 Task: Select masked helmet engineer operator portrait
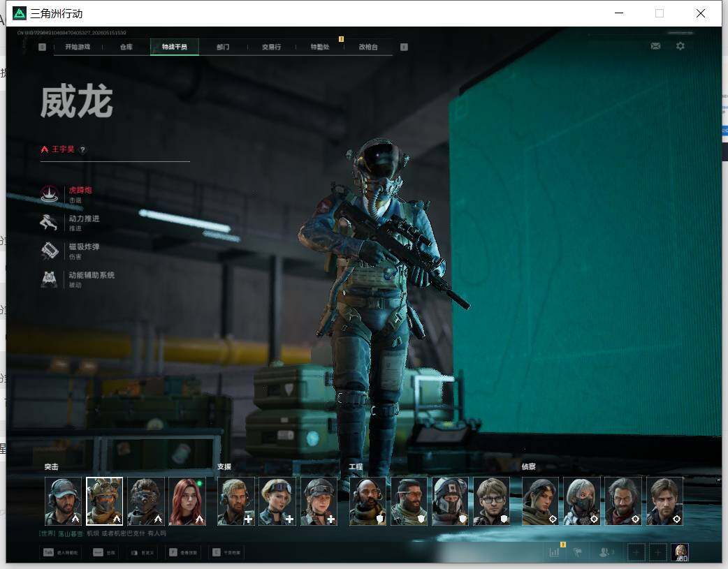click(451, 501)
